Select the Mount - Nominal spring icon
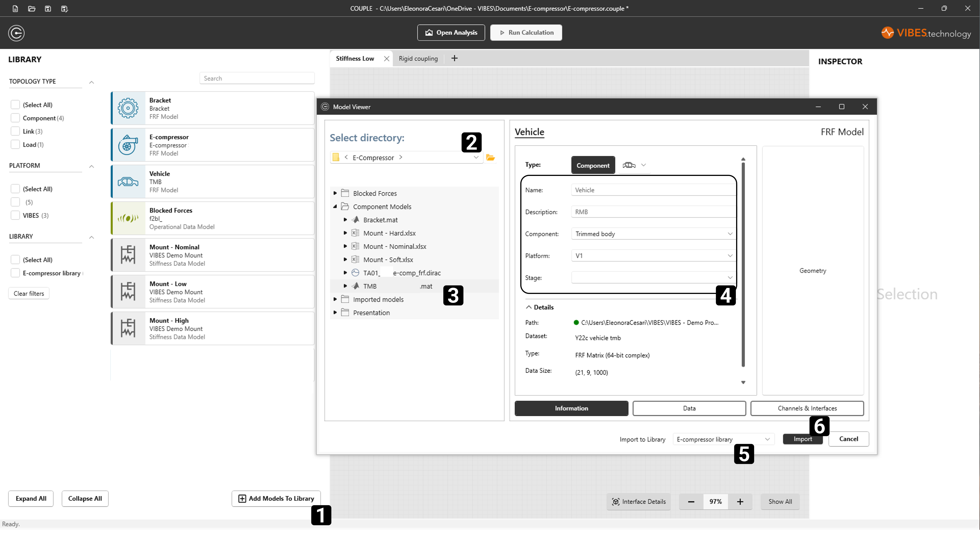 pos(128,255)
